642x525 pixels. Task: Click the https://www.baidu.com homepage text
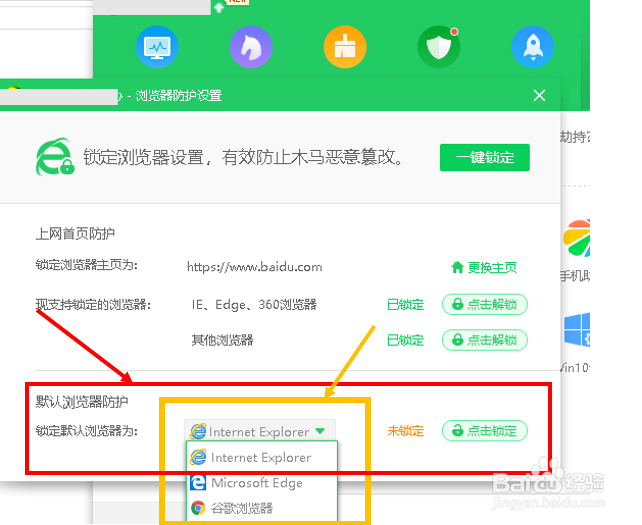[x=254, y=267]
